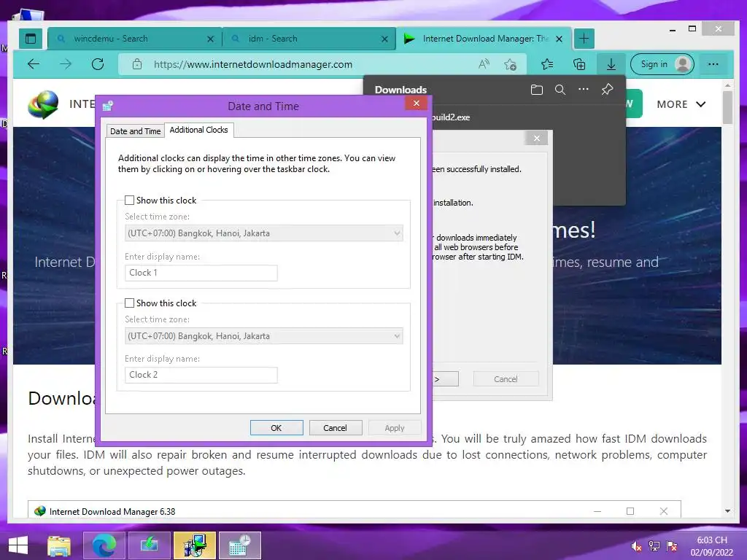This screenshot has width=747, height=560.
Task: Toggle the Downloads toolbar icon
Action: point(611,64)
